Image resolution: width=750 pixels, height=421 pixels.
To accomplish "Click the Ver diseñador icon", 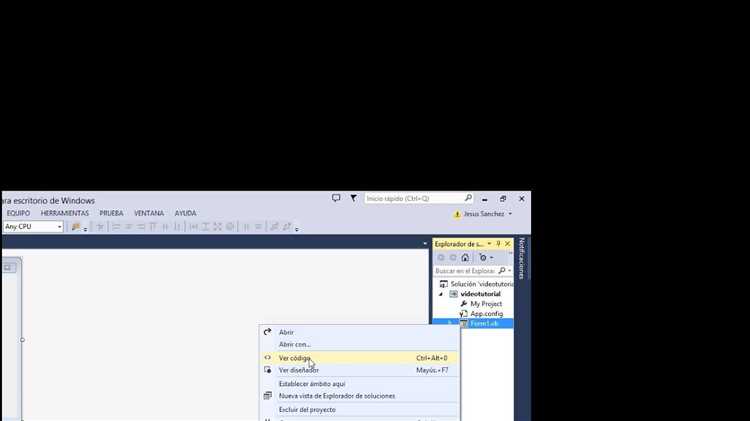I will 267,370.
